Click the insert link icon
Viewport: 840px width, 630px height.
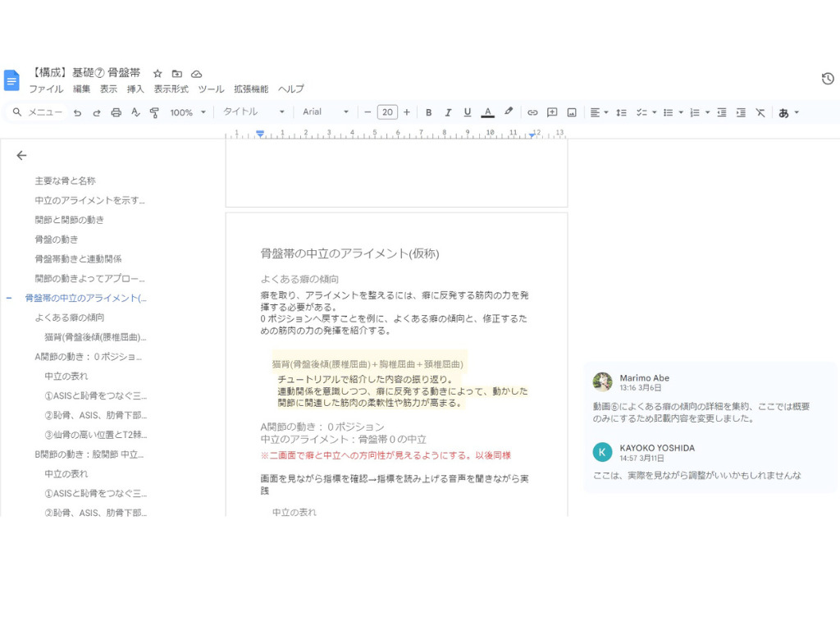point(532,112)
